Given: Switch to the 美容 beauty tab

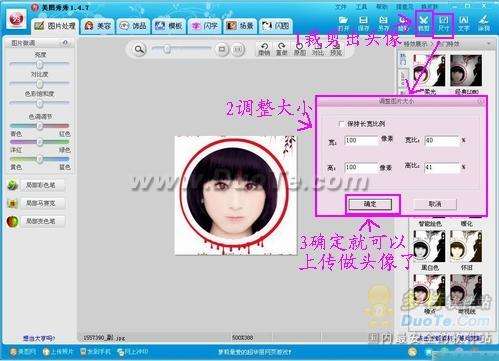Looking at the screenshot, I should 98,26.
